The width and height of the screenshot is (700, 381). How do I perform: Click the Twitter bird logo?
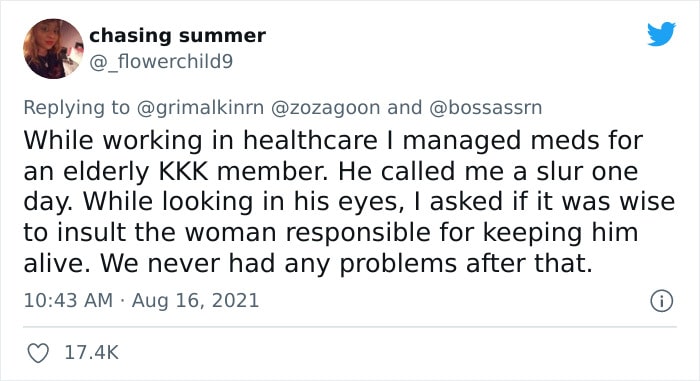(661, 33)
